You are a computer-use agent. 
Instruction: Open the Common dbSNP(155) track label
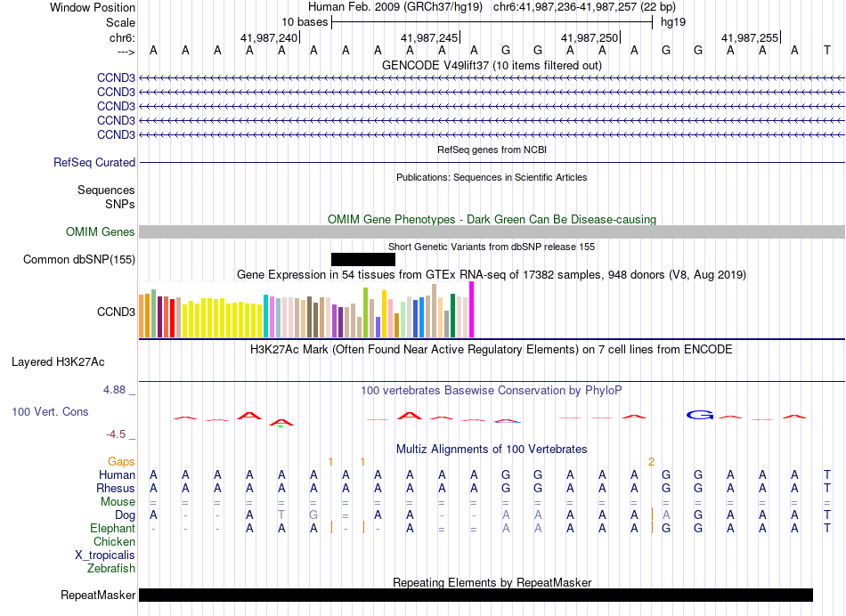coord(78,259)
